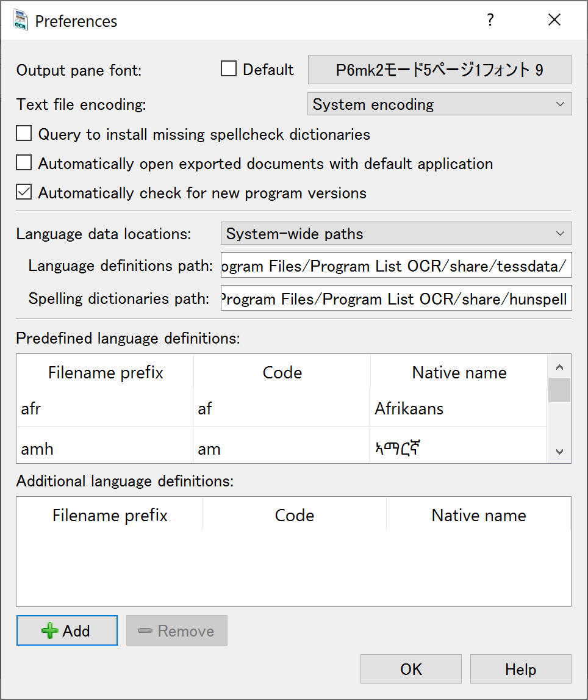Click the Help button
Screen dimensions: 588x700
click(x=520, y=669)
